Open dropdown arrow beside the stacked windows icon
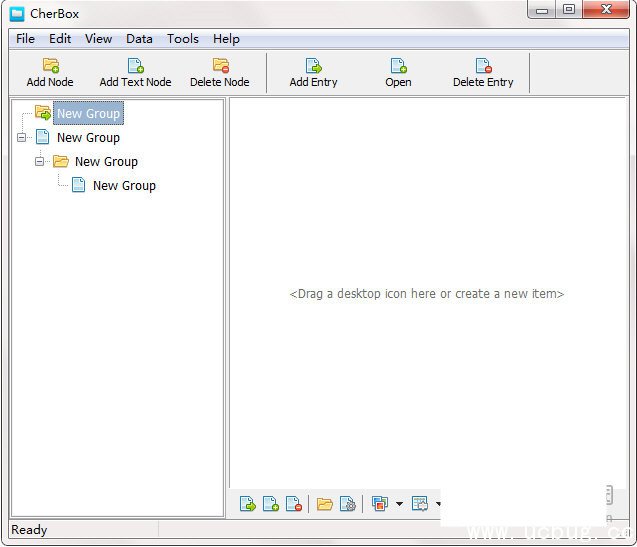The width and height of the screenshot is (637, 547). 399,504
